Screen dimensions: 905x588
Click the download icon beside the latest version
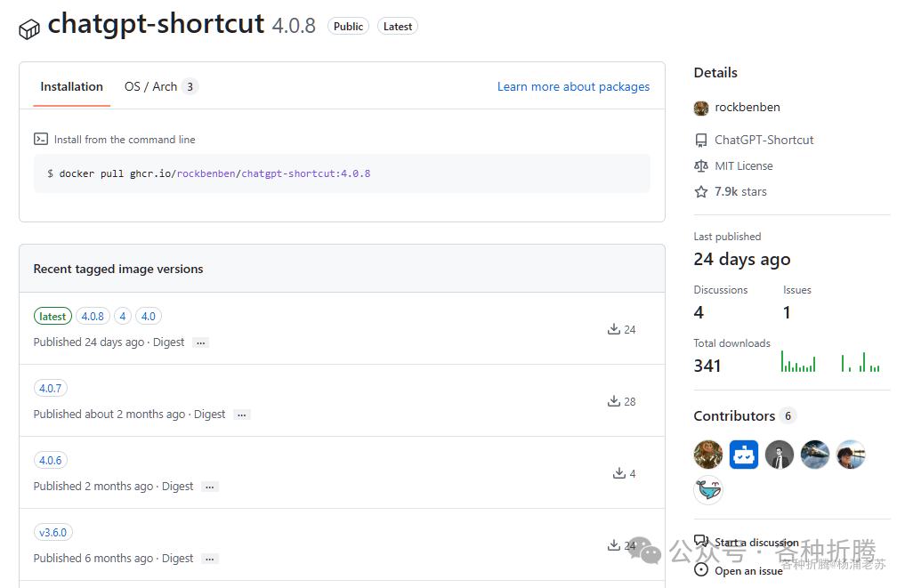coord(614,328)
